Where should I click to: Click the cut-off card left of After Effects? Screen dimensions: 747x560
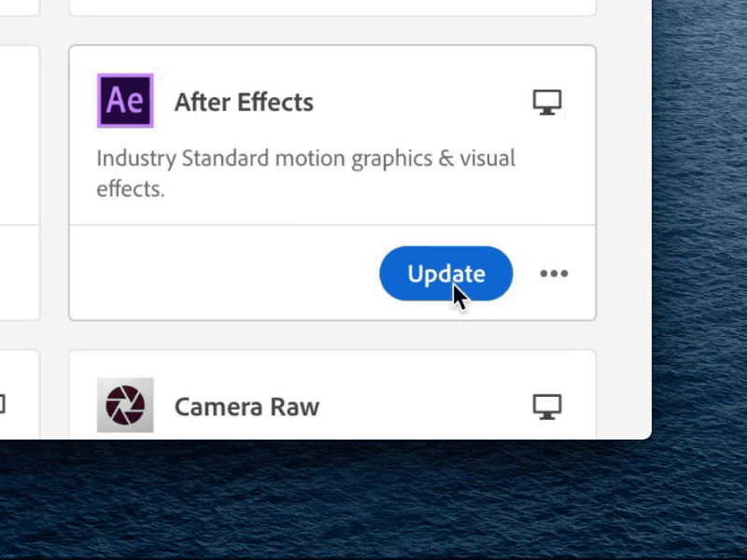click(19, 183)
